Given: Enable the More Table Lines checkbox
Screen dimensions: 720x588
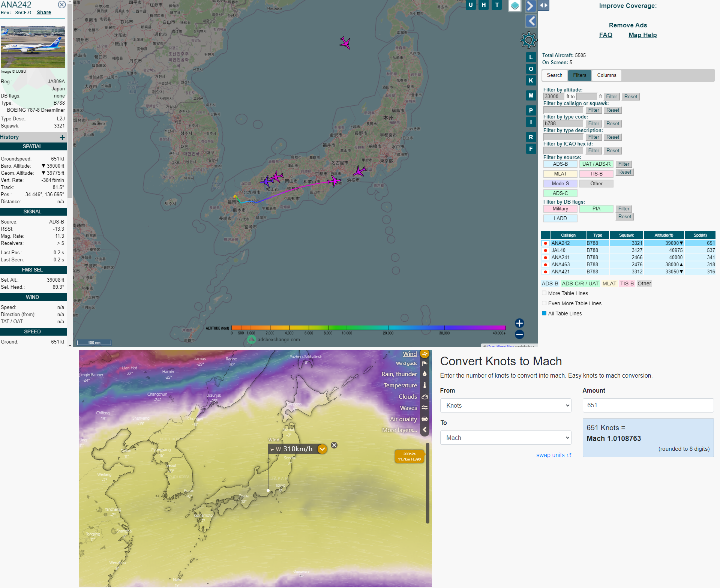Looking at the screenshot, I should point(544,293).
